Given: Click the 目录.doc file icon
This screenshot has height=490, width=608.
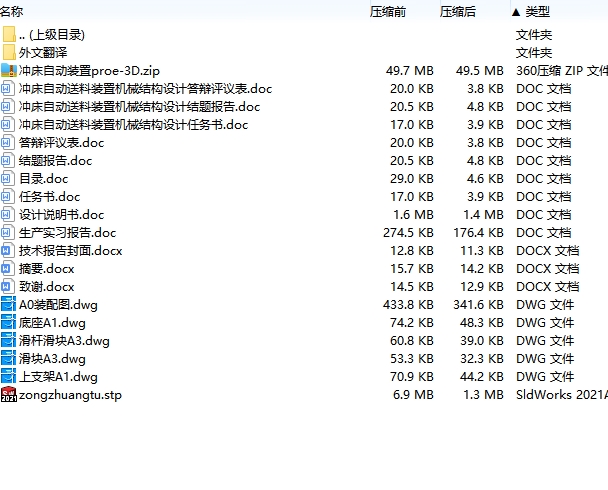Looking at the screenshot, I should pyautogui.click(x=9, y=179).
